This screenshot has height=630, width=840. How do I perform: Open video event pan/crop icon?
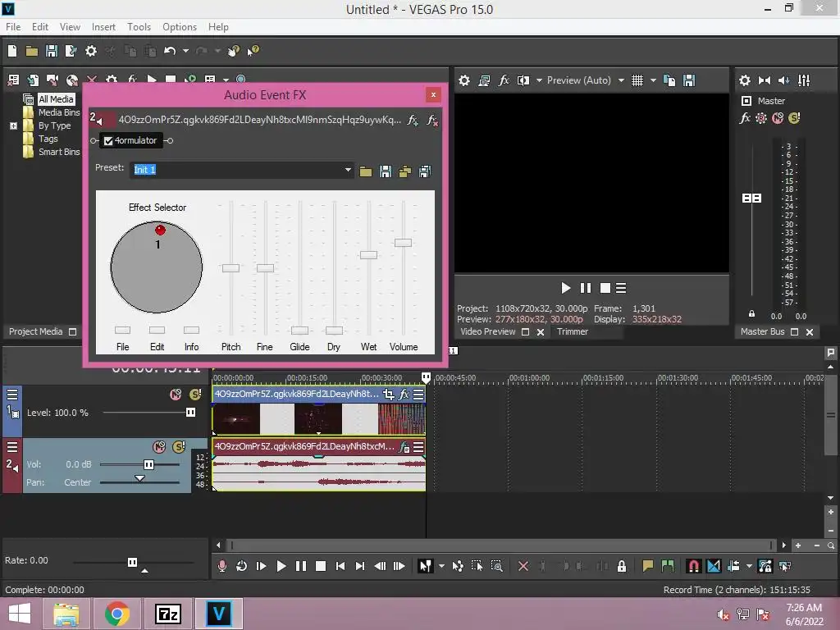(389, 395)
